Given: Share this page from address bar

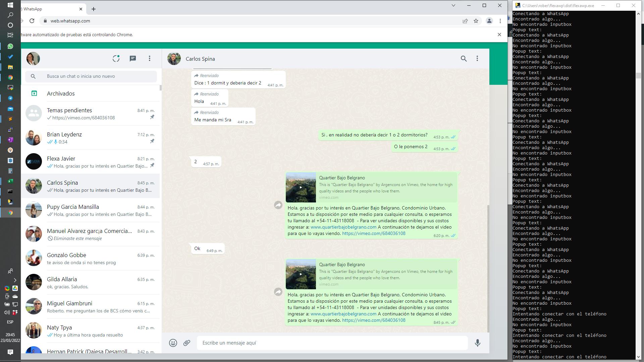Looking at the screenshot, I should pos(465,21).
